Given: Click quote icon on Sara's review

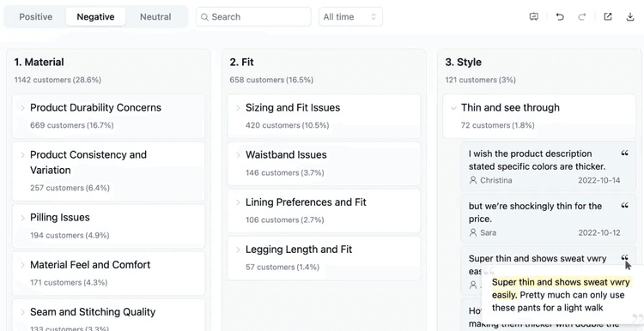Looking at the screenshot, I should point(625,206).
